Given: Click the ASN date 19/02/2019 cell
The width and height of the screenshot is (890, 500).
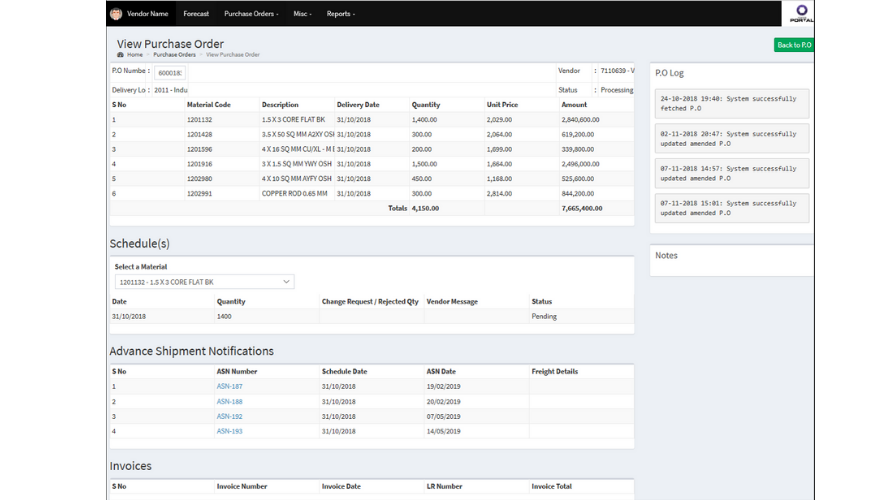Looking at the screenshot, I should (x=443, y=386).
